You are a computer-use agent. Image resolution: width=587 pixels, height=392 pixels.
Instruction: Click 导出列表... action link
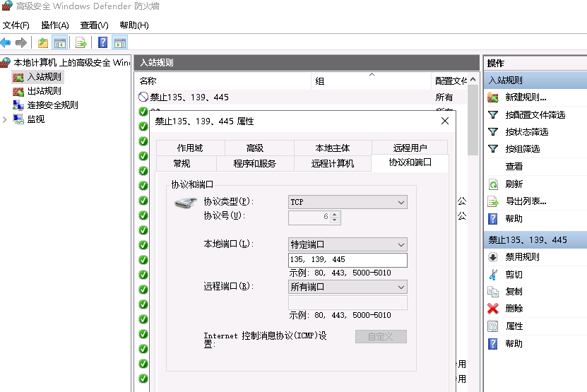pyautogui.click(x=526, y=201)
